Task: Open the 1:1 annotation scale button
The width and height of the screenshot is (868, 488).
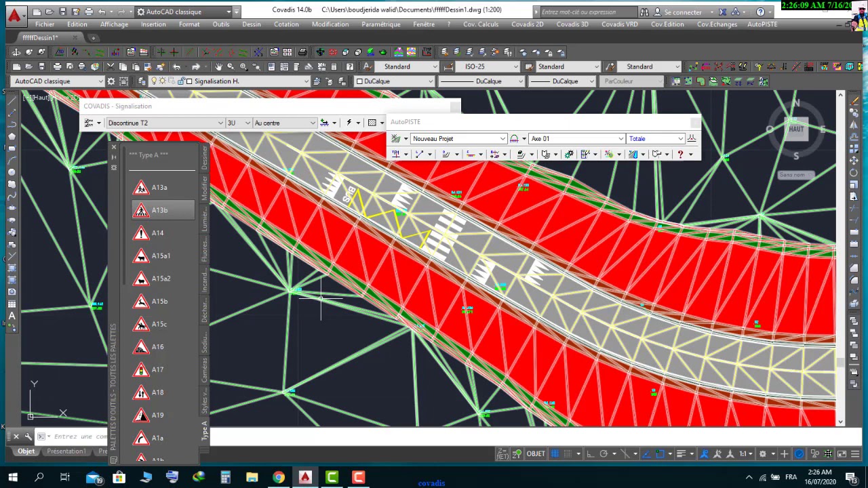Action: click(x=745, y=454)
